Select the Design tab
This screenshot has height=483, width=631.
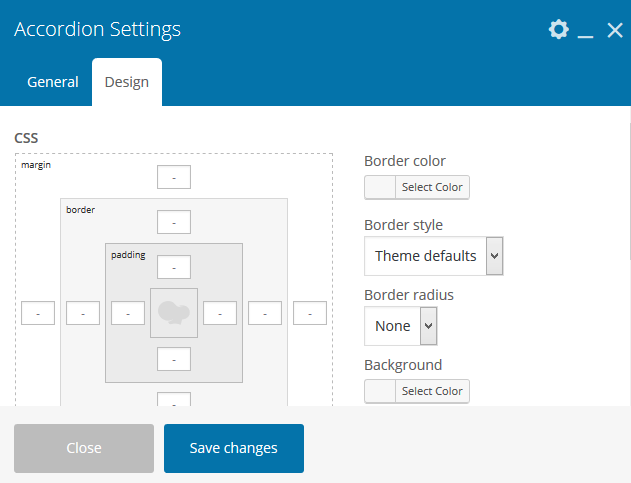(x=127, y=82)
